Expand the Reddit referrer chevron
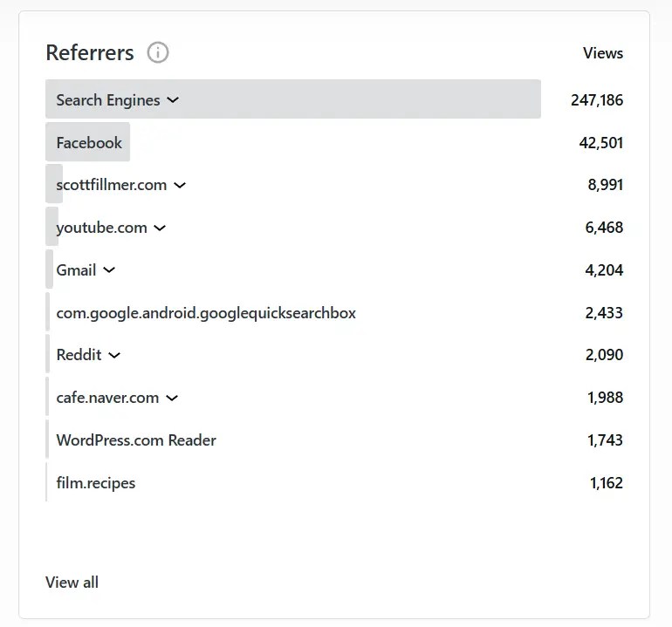672x627 pixels. click(114, 355)
